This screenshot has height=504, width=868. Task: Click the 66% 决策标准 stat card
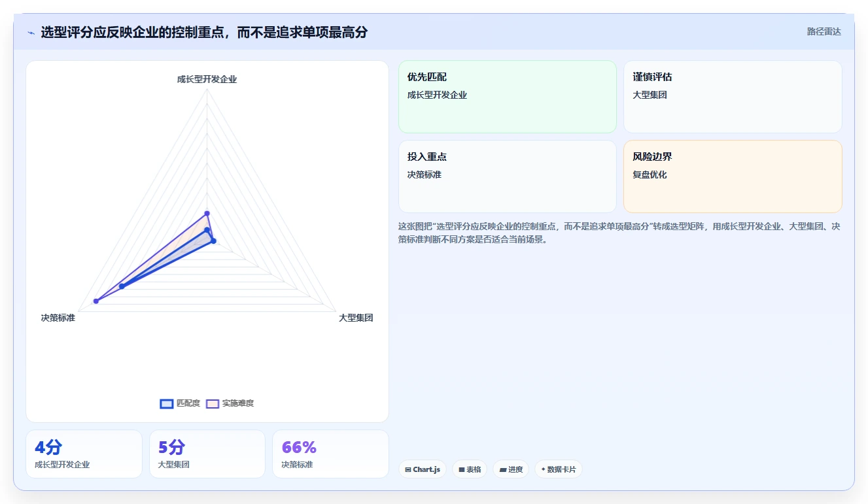330,454
